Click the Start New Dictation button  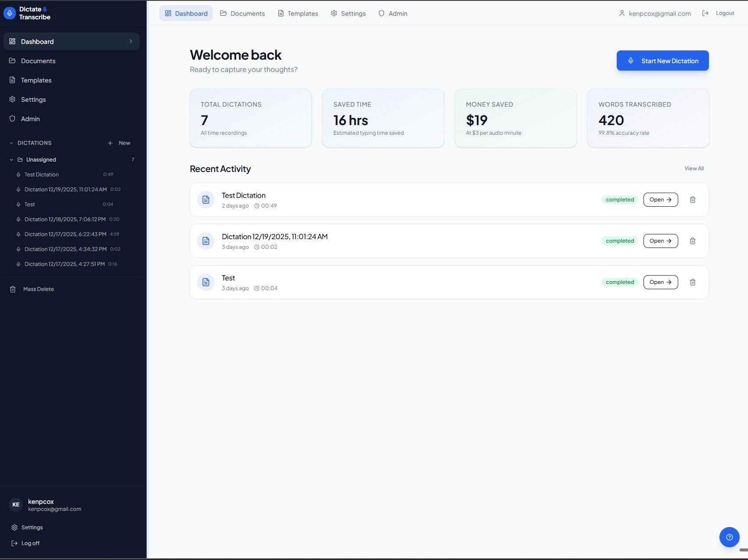(x=662, y=61)
